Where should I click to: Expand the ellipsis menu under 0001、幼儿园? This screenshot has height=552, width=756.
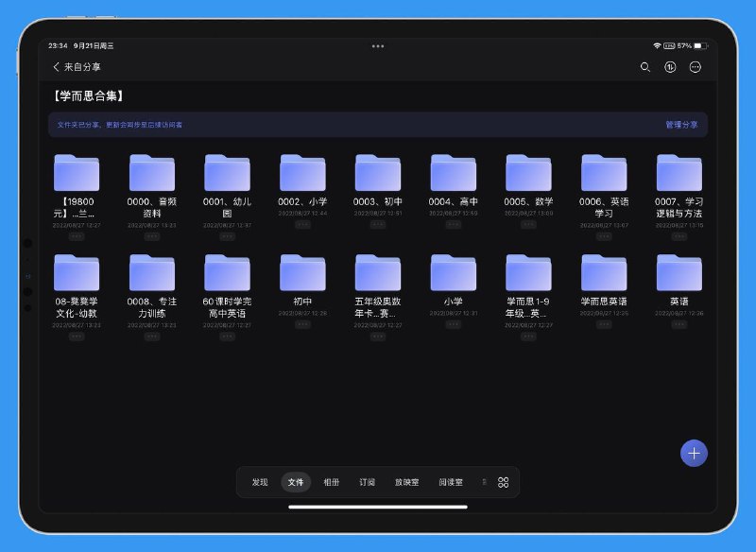228,236
